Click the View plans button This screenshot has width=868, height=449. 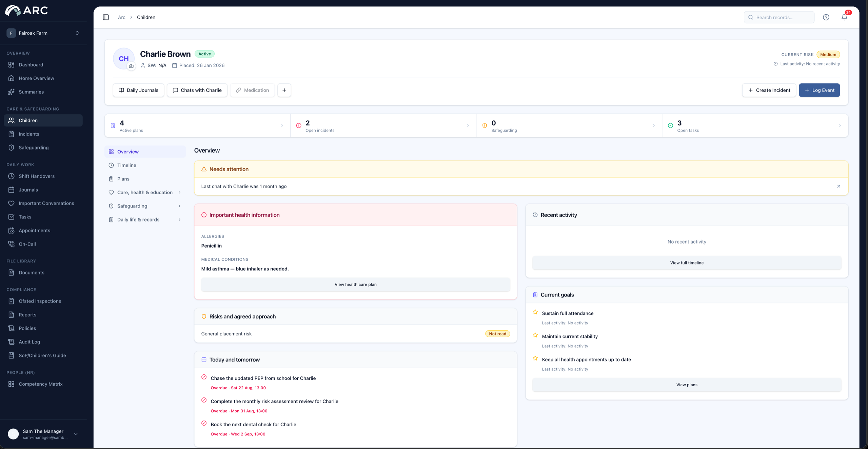point(687,385)
